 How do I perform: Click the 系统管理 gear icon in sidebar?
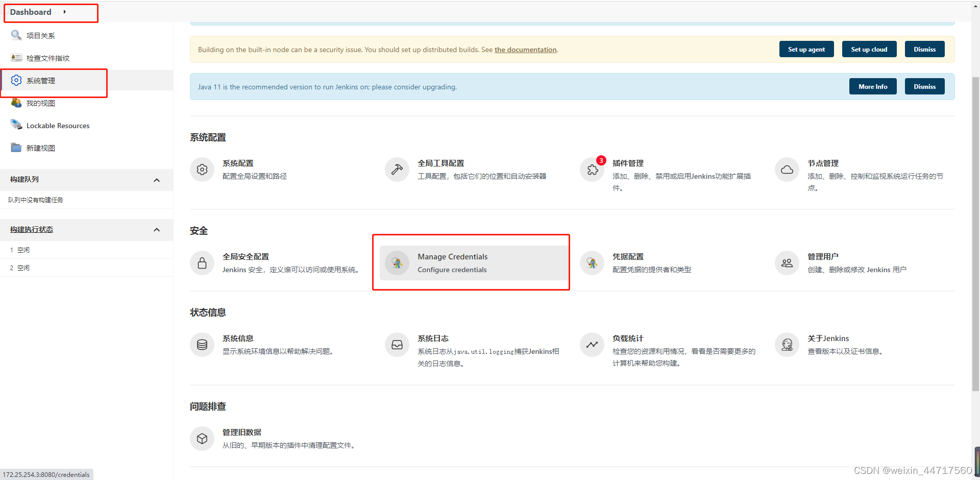pos(16,80)
